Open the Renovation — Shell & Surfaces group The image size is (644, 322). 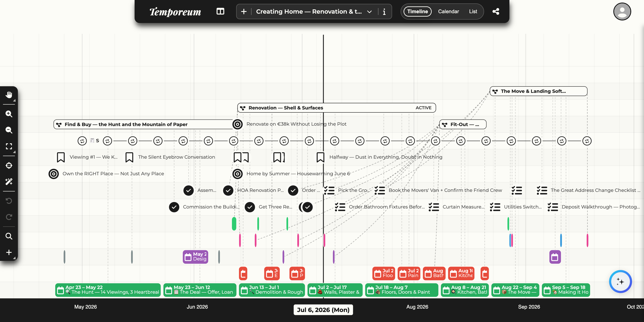tap(336, 108)
